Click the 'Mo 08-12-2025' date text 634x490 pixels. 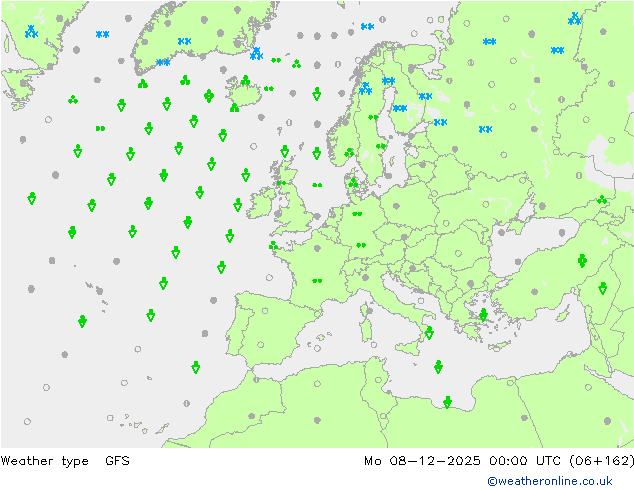(x=422, y=460)
